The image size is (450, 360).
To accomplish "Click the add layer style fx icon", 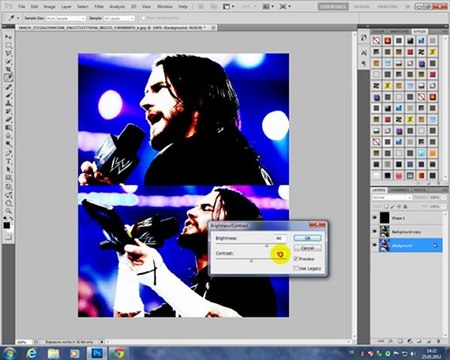I will (x=390, y=341).
